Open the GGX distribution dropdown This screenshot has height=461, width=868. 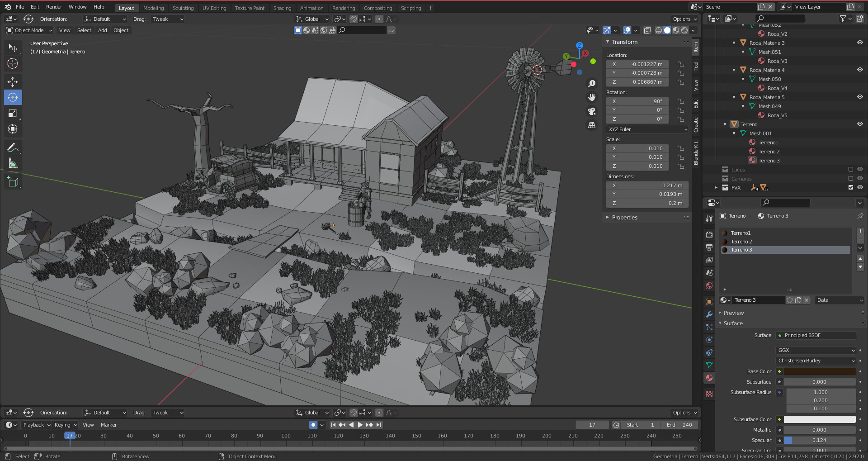[815, 350]
